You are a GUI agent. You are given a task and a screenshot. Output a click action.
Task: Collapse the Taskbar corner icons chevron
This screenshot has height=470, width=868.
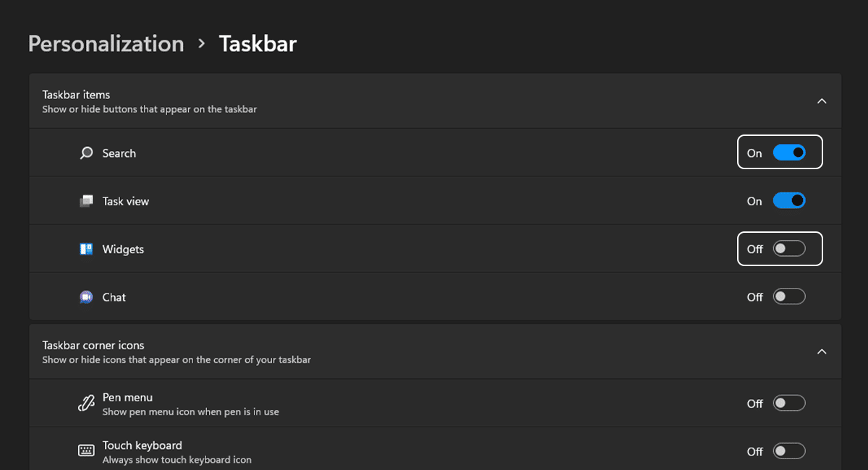tap(822, 351)
